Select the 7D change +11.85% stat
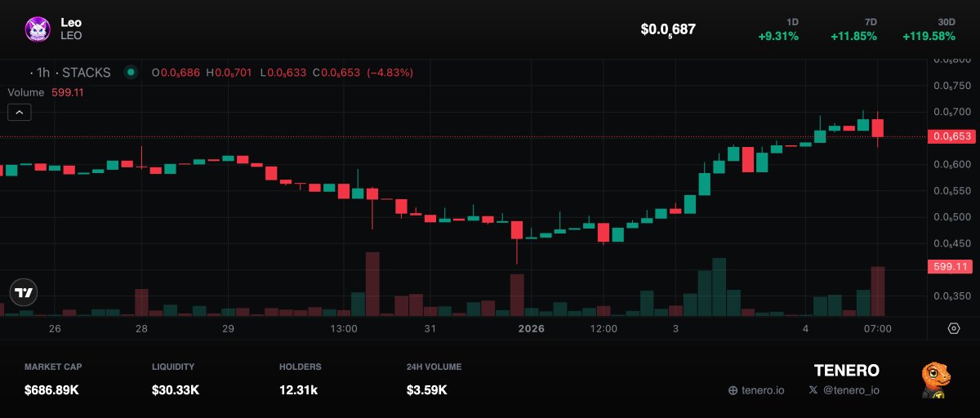 click(854, 29)
